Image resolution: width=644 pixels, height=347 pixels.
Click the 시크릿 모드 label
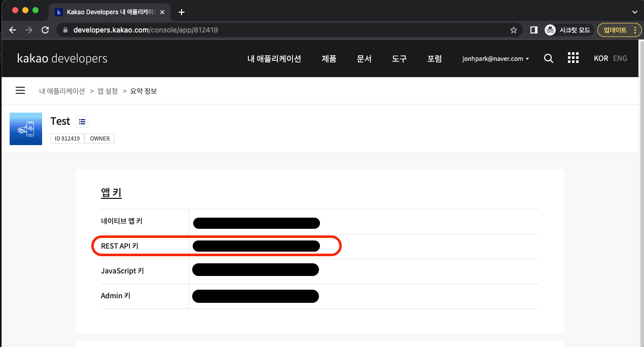click(x=575, y=30)
